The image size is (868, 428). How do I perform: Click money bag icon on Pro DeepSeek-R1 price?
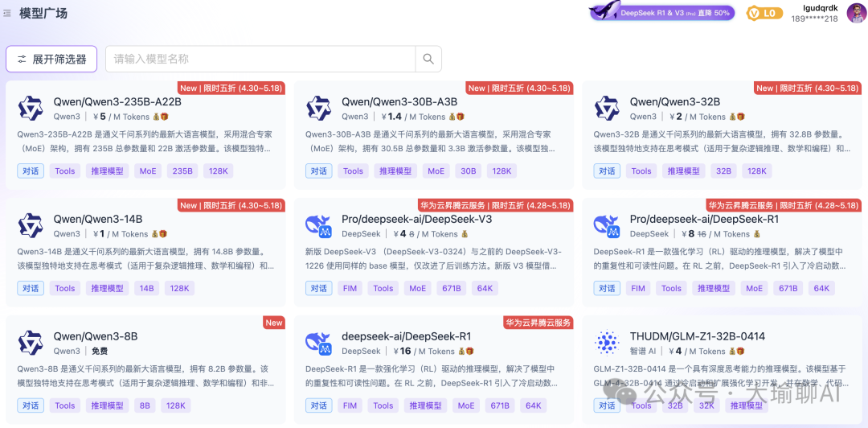point(757,234)
